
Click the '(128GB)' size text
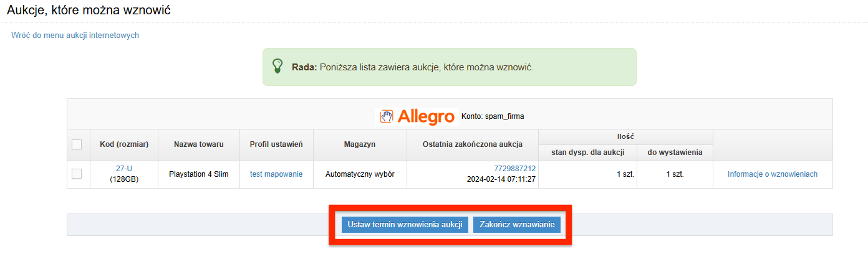point(124,179)
